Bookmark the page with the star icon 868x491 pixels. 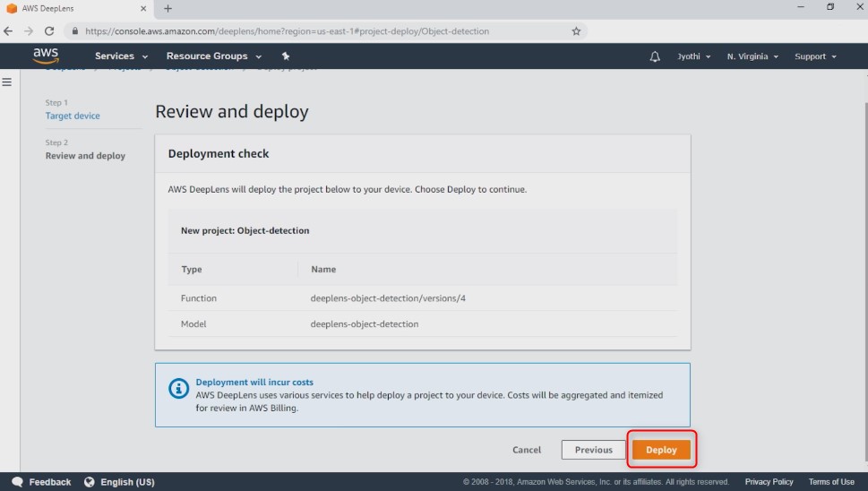(576, 31)
